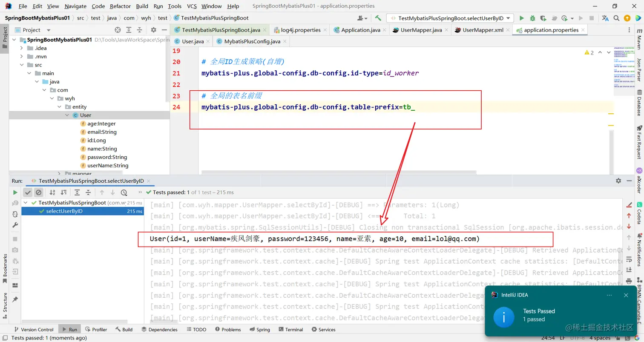This screenshot has height=342, width=644.
Task: Open the Database tool window
Action: click(639, 103)
